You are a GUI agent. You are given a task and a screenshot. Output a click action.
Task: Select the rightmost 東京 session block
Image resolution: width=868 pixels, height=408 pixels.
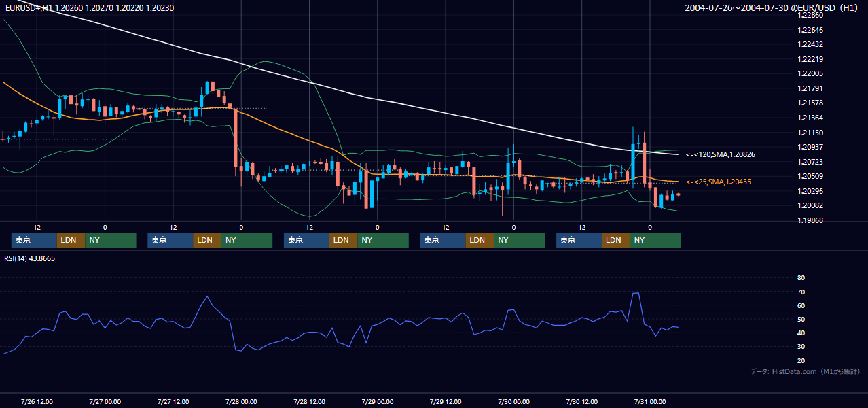click(579, 240)
